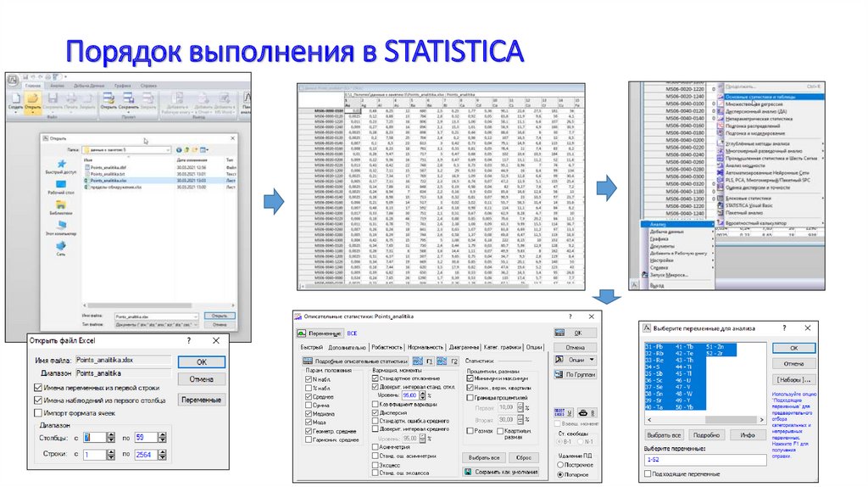Click the Строки end row stepper

(162, 454)
